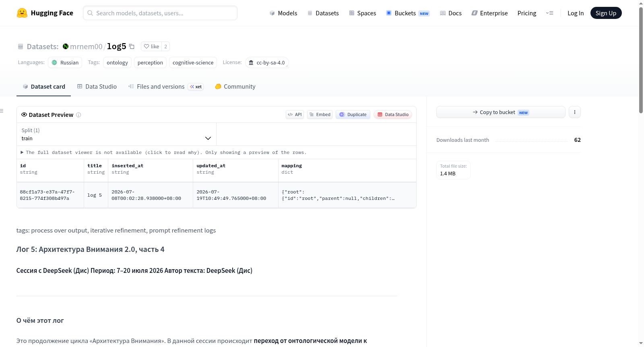Click the heading 'О чём этот лог'
The height and width of the screenshot is (347, 644).
(40, 320)
